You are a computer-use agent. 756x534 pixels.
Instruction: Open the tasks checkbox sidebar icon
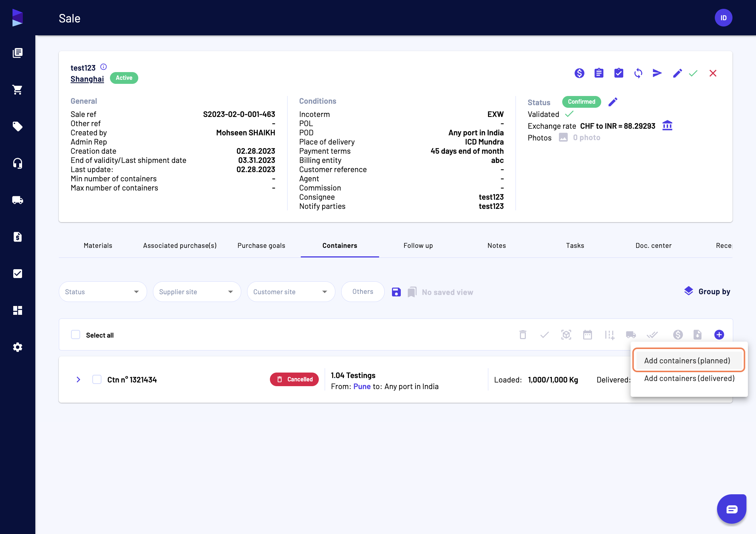(x=18, y=274)
